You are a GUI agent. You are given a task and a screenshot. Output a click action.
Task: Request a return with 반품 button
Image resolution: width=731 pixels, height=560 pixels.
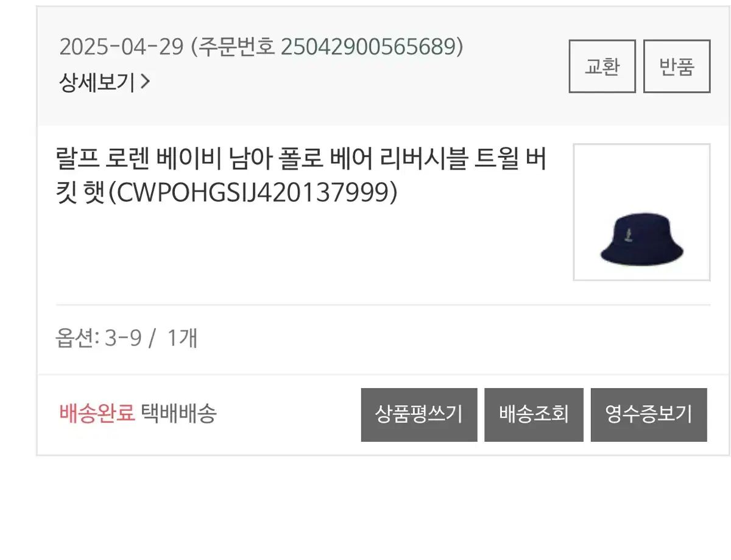pos(677,66)
